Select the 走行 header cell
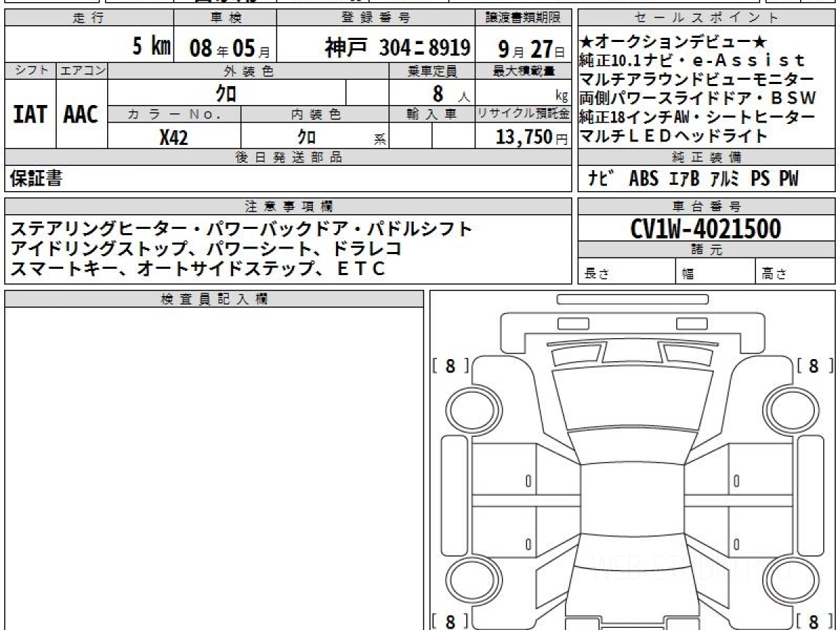This screenshot has height=630, width=840. (x=88, y=18)
